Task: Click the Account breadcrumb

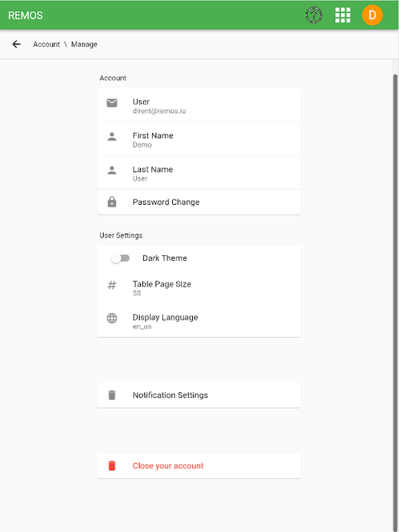Action: click(47, 45)
